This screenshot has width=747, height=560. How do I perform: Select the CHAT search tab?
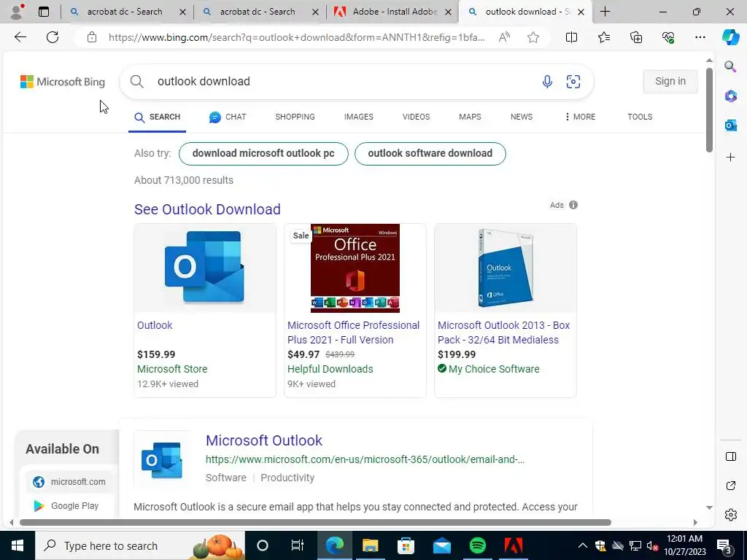tap(228, 117)
